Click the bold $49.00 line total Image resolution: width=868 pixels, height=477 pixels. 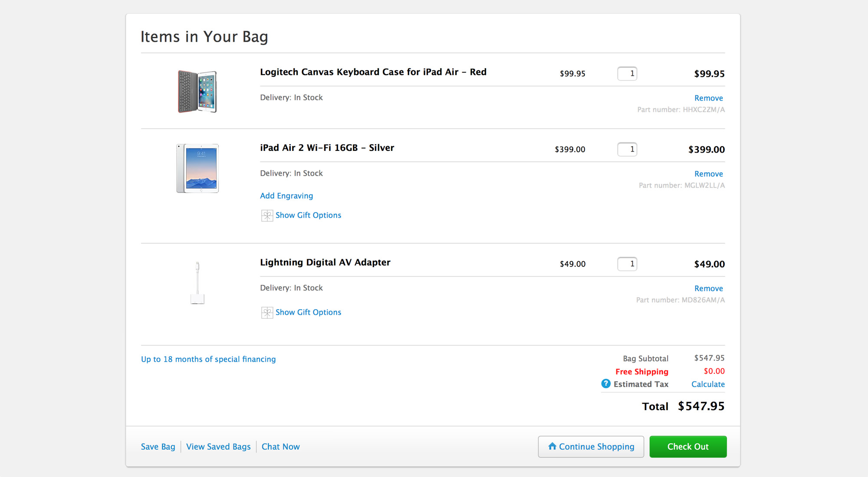tap(709, 264)
